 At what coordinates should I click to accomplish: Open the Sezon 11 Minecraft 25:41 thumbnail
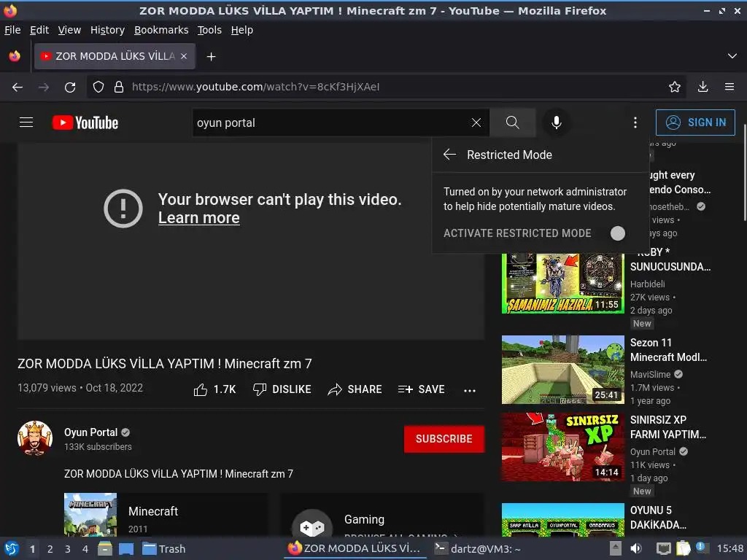562,370
